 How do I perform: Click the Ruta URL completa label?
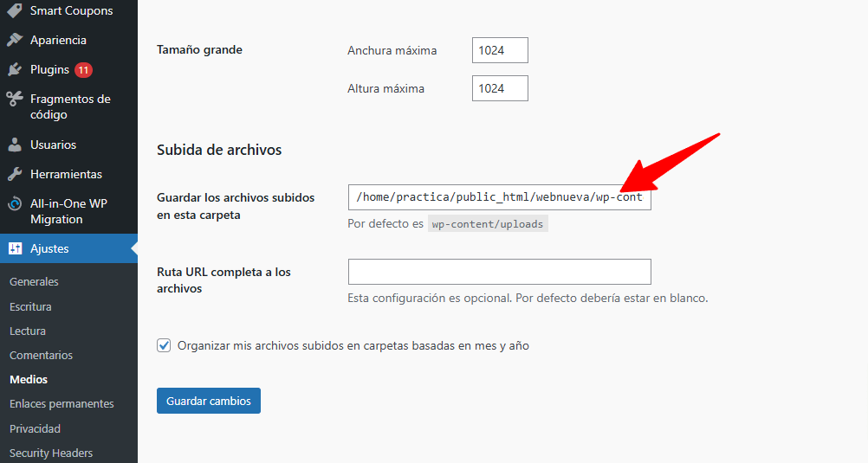[223, 280]
